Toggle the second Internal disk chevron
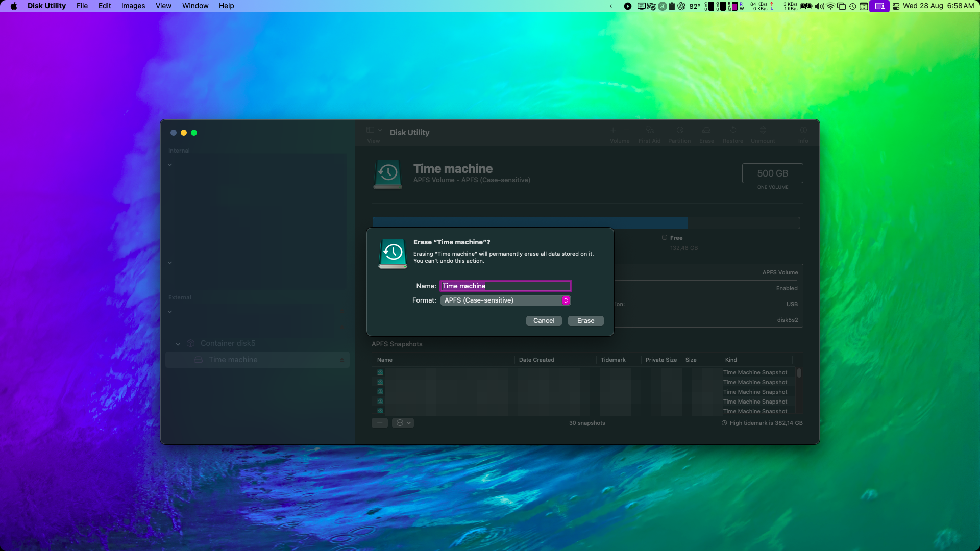 coord(170,263)
